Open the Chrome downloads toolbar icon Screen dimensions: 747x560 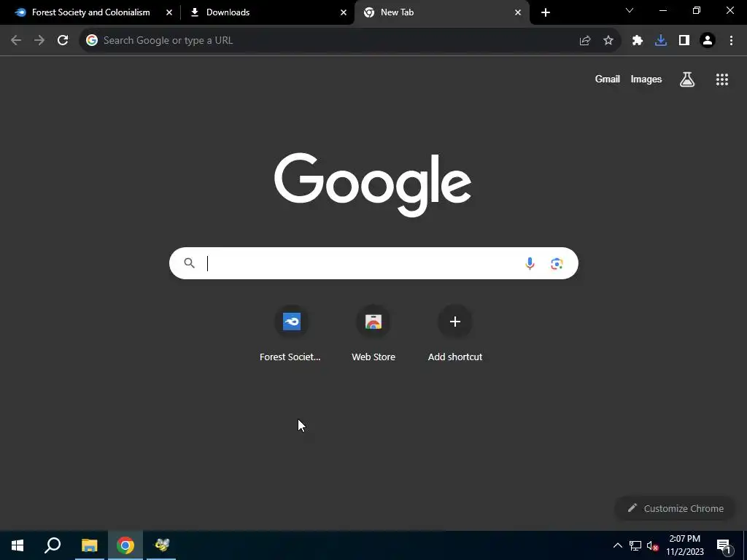point(661,41)
